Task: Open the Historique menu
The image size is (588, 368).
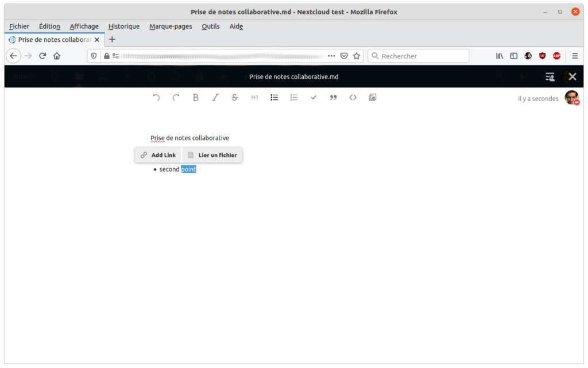Action: [124, 26]
